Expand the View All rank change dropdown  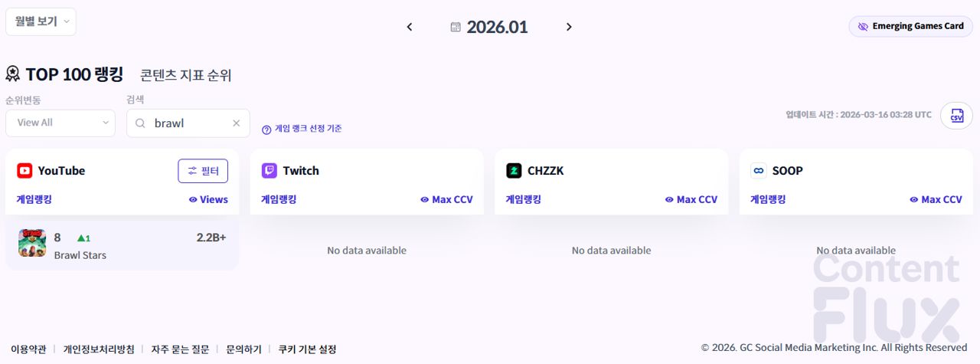coord(60,123)
